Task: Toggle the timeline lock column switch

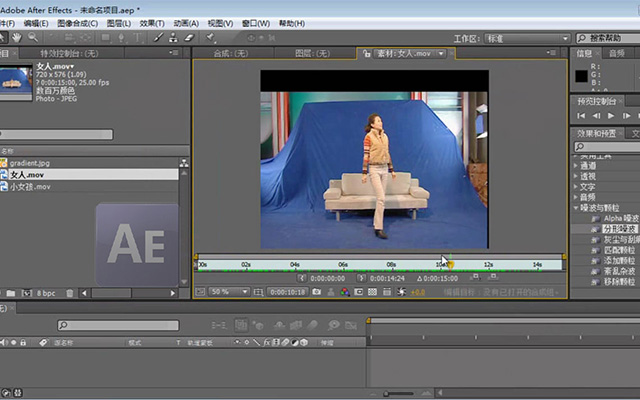Action: tap(23, 342)
